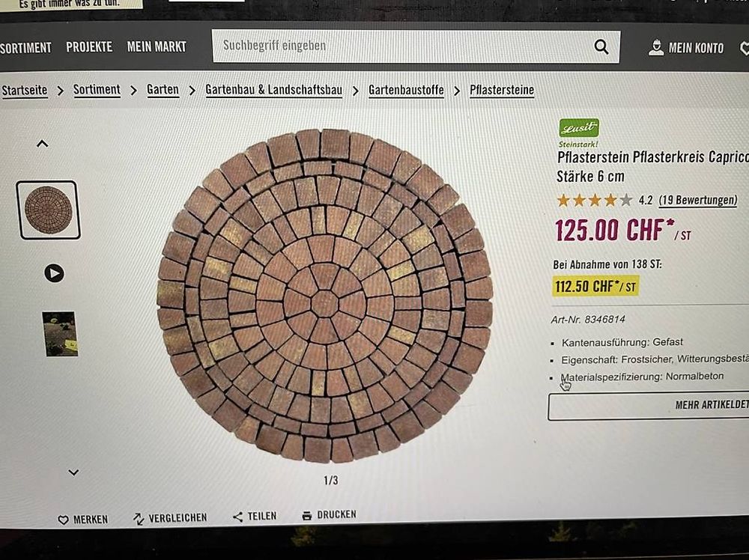Click the Vergleichen compare arrows icon
This screenshot has width=749, height=560.
pyautogui.click(x=139, y=519)
